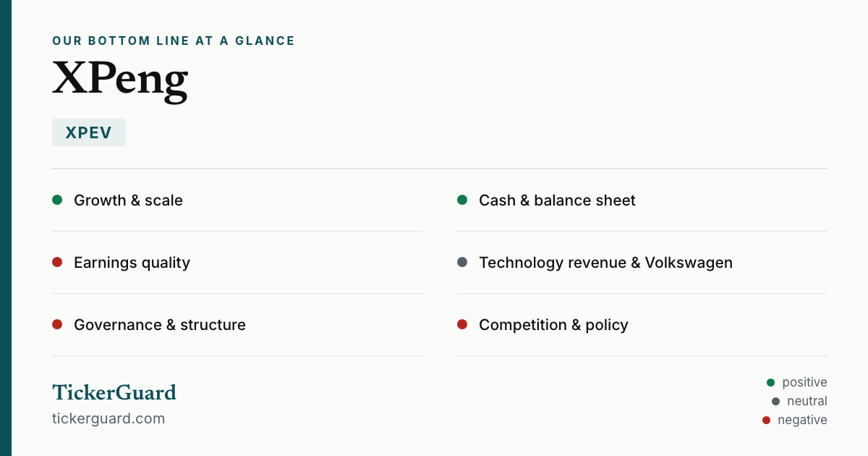868x456 pixels.
Task: Select the Competition & policy label
Action: point(553,325)
